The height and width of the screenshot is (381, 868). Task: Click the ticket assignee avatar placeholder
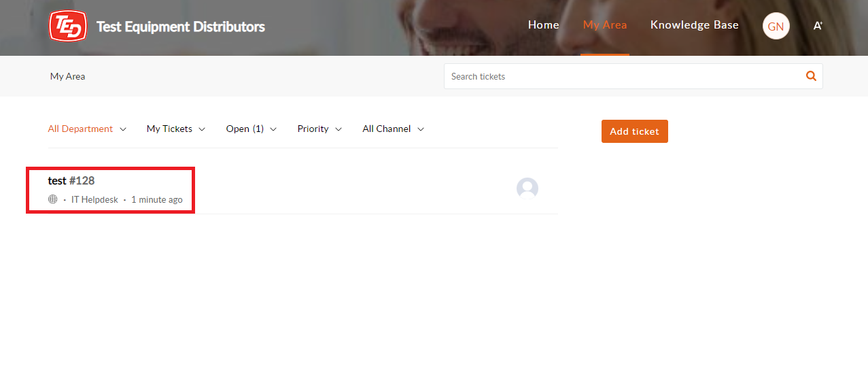527,188
